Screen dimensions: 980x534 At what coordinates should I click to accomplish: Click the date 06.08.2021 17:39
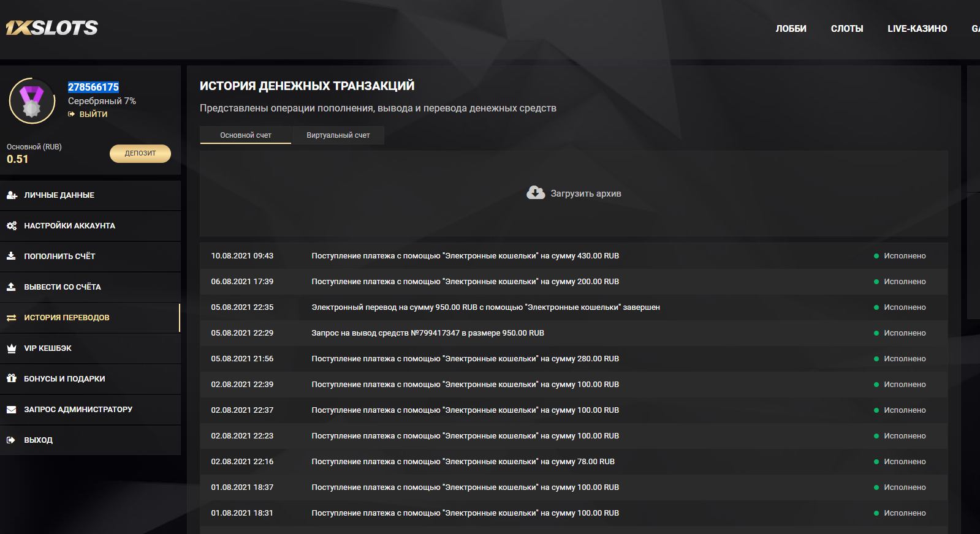[x=242, y=282]
